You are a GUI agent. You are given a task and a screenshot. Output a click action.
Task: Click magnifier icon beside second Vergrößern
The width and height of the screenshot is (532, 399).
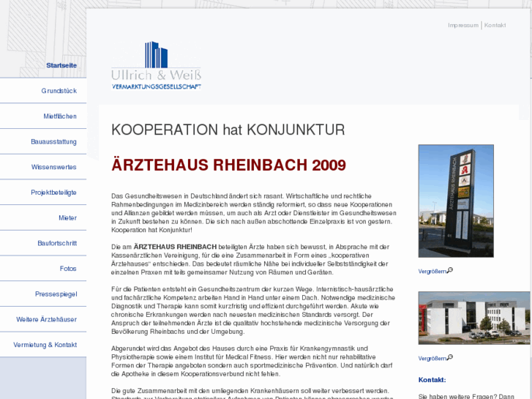[450, 357]
